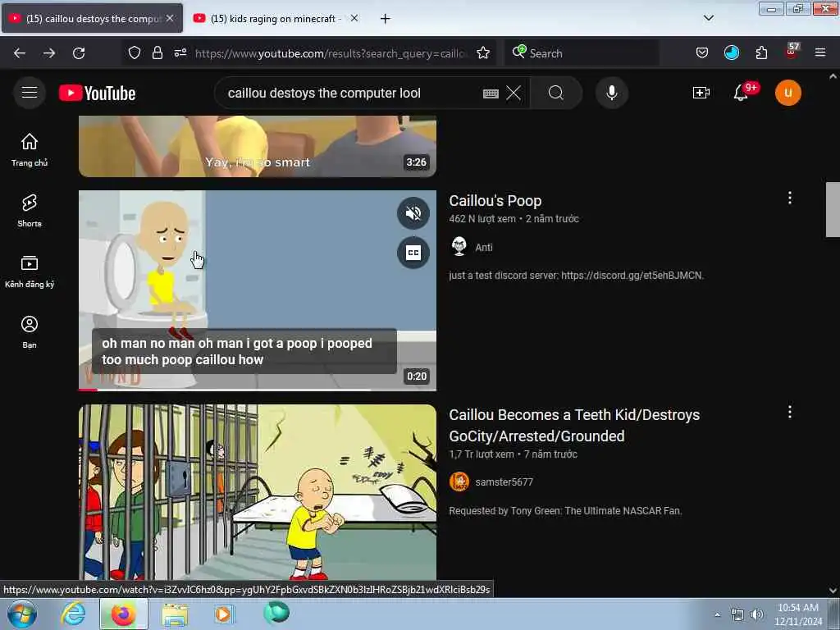Close the caillou destoys tab
The image size is (840, 630).
[x=170, y=18]
